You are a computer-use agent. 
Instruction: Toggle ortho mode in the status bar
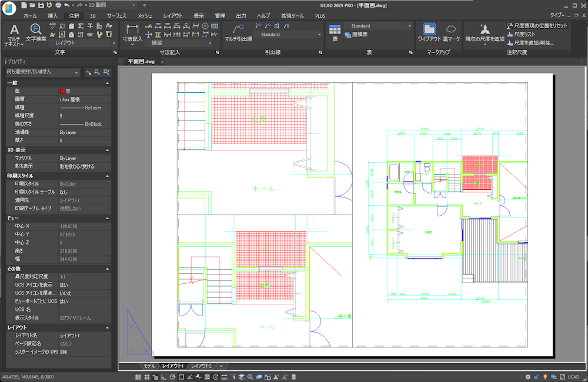(164, 377)
